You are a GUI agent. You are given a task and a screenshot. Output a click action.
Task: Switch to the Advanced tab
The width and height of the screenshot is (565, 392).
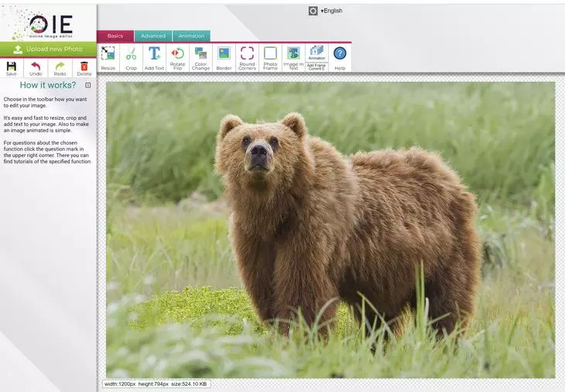(152, 36)
